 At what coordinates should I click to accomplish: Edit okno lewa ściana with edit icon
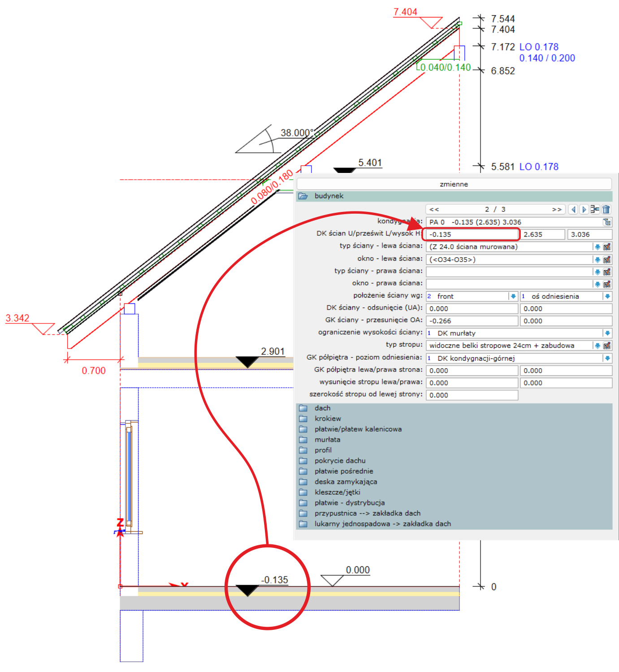607,259
